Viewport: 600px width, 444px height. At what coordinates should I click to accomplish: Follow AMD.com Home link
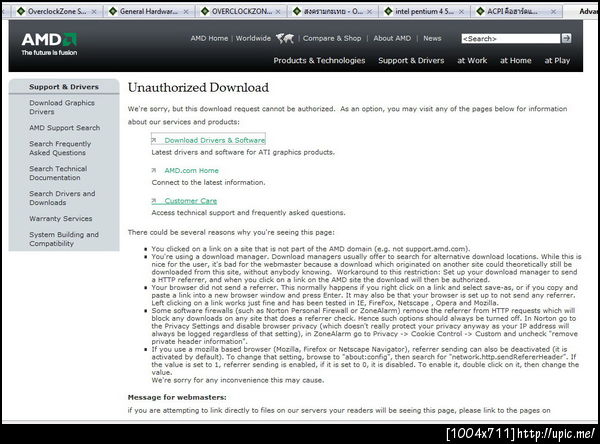coord(191,170)
